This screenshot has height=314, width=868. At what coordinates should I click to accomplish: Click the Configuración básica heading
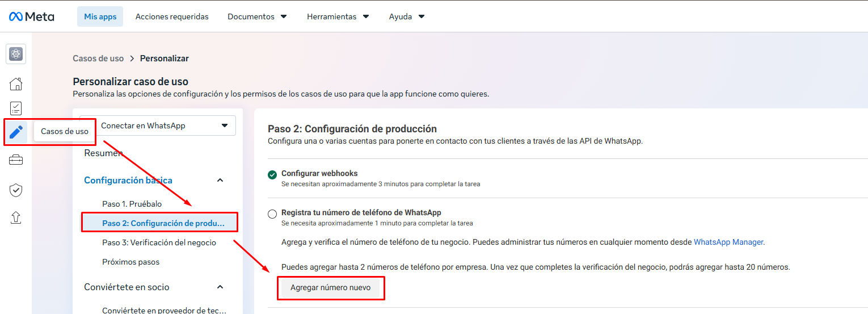(x=128, y=180)
